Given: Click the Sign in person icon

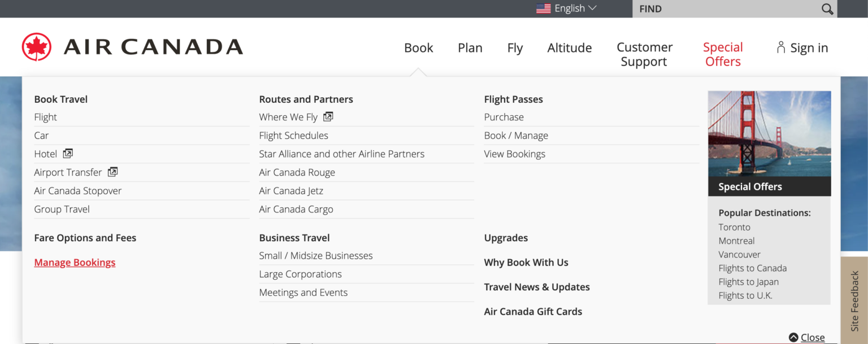Looking at the screenshot, I should pyautogui.click(x=781, y=47).
